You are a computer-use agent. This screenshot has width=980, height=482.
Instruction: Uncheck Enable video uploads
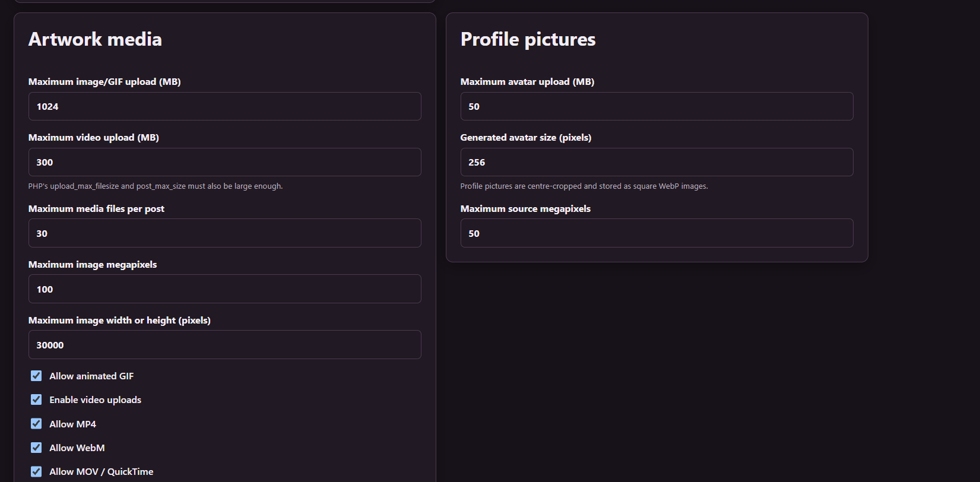point(36,399)
